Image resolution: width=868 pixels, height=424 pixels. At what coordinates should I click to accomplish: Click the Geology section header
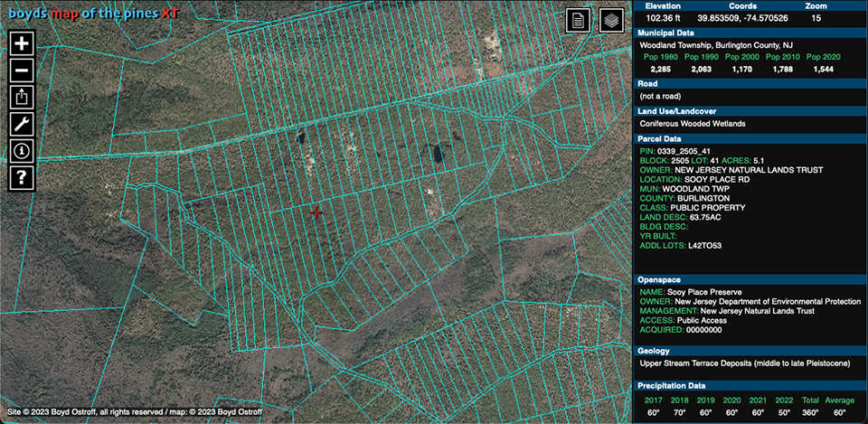coord(750,351)
